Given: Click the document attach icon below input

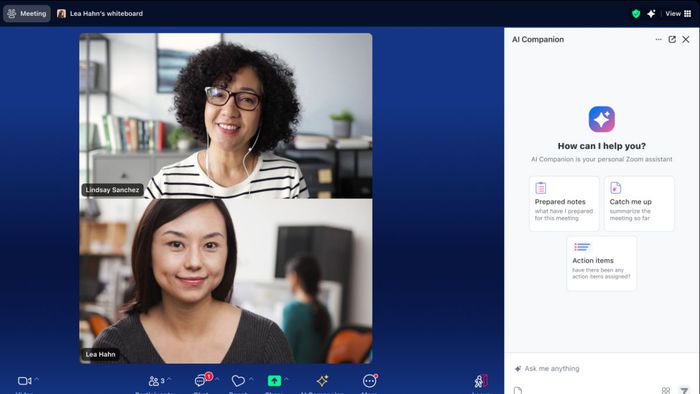Looking at the screenshot, I should coord(517,390).
